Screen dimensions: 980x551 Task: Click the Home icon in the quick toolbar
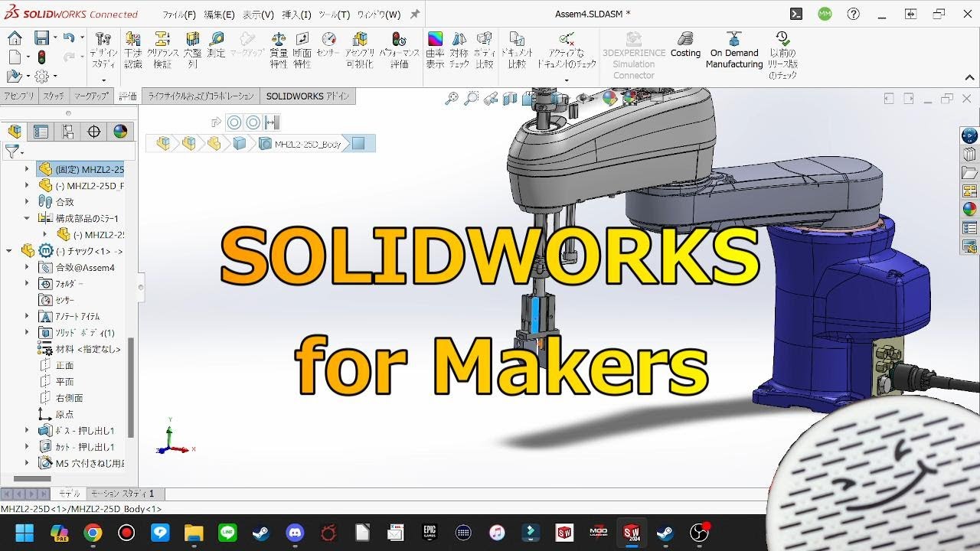(x=15, y=38)
